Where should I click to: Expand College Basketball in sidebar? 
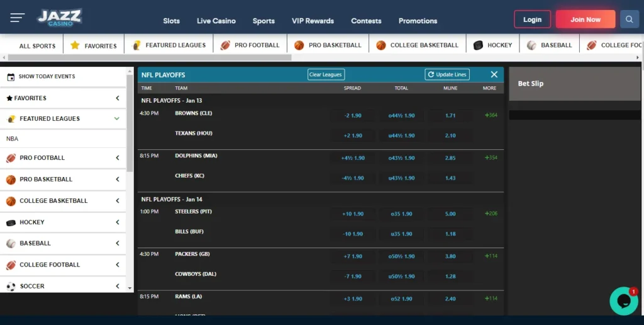(117, 201)
